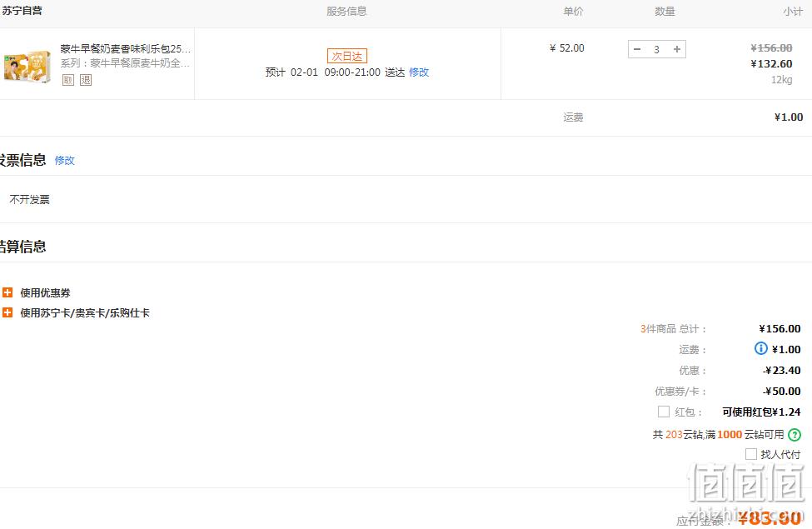Click the 不开发票 invoice option text
The height and width of the screenshot is (529, 812).
29,199
